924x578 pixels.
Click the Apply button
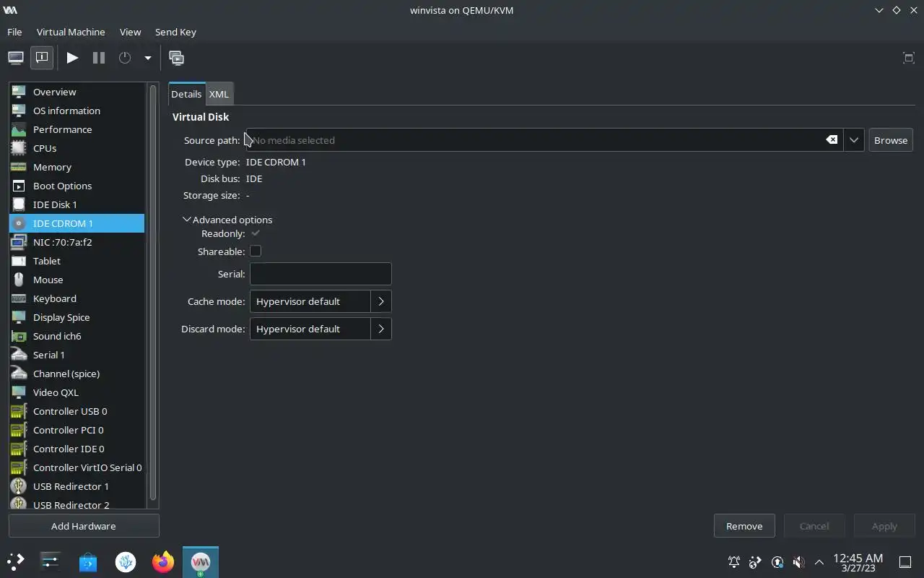(x=884, y=526)
